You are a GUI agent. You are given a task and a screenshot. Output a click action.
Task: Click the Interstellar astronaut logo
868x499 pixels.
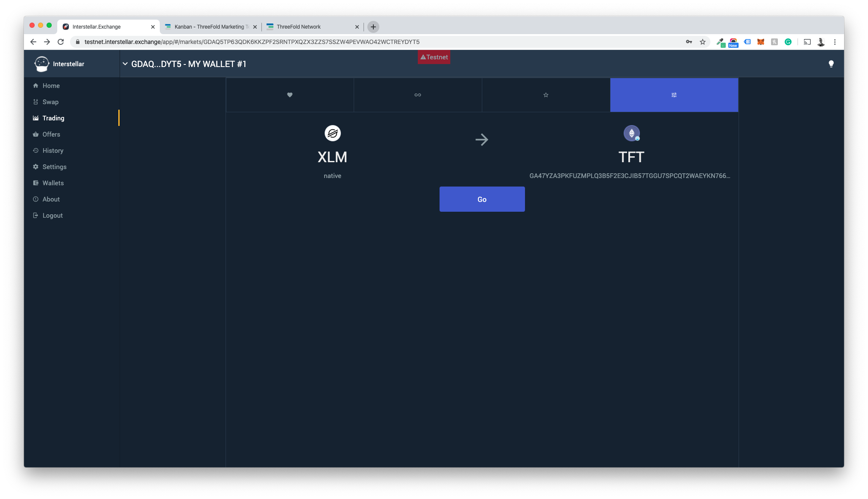coord(42,64)
